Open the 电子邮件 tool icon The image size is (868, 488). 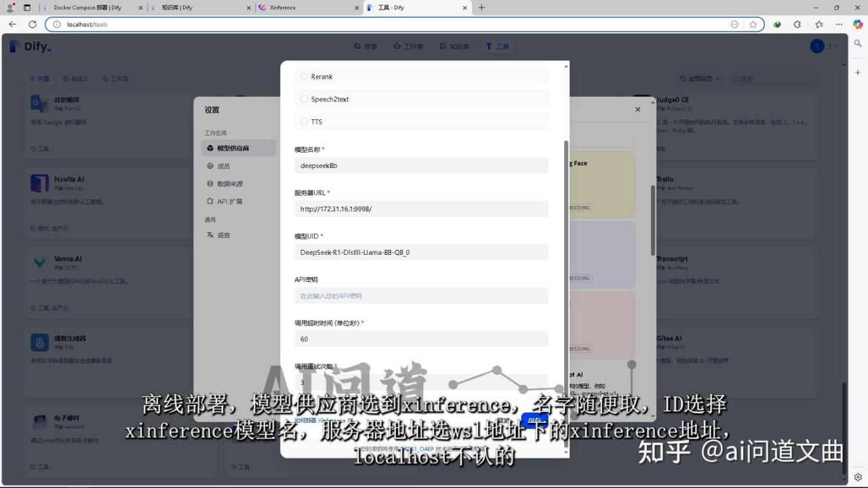coord(39,422)
